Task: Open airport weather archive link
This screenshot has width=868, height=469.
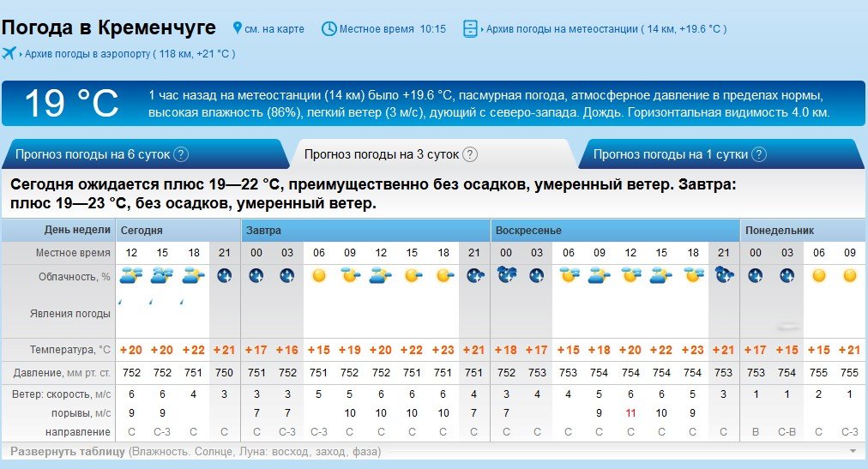Action: (130, 54)
